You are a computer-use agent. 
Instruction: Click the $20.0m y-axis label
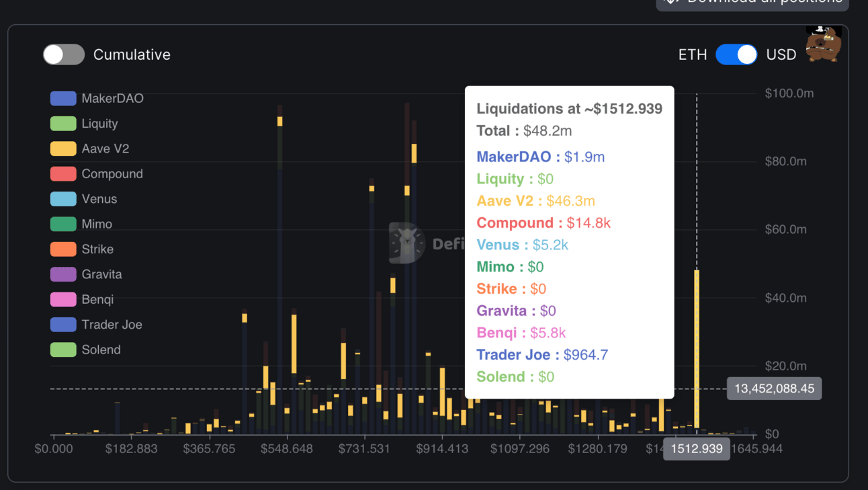785,366
